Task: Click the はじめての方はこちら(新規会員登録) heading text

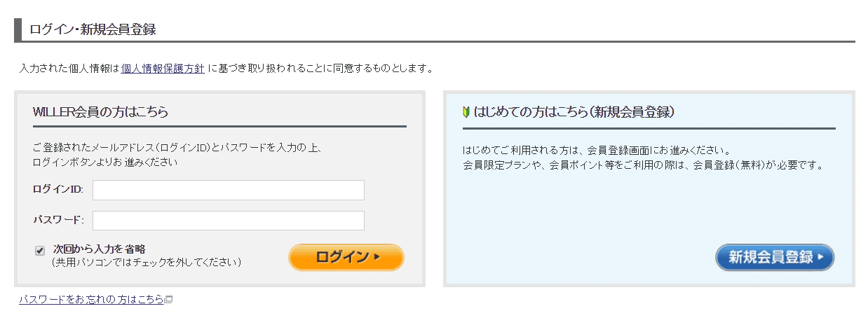Action: tap(574, 112)
